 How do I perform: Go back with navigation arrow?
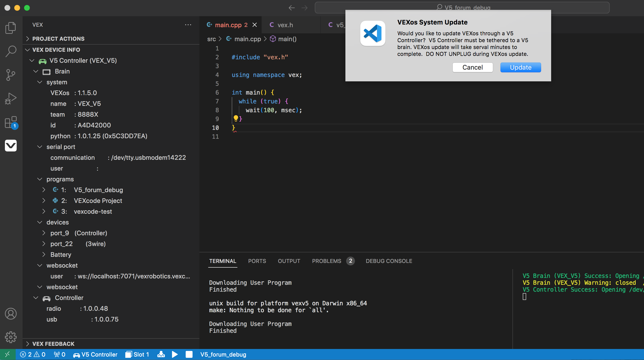click(x=292, y=8)
